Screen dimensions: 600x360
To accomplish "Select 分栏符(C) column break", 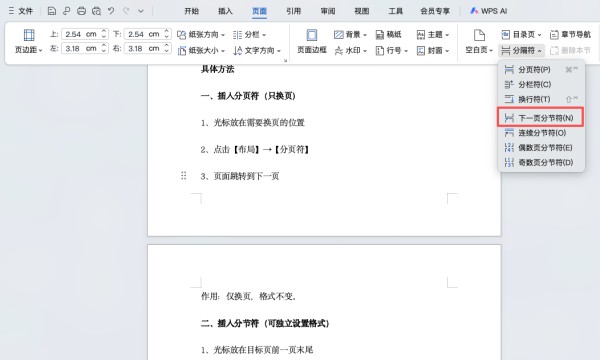I will point(541,85).
